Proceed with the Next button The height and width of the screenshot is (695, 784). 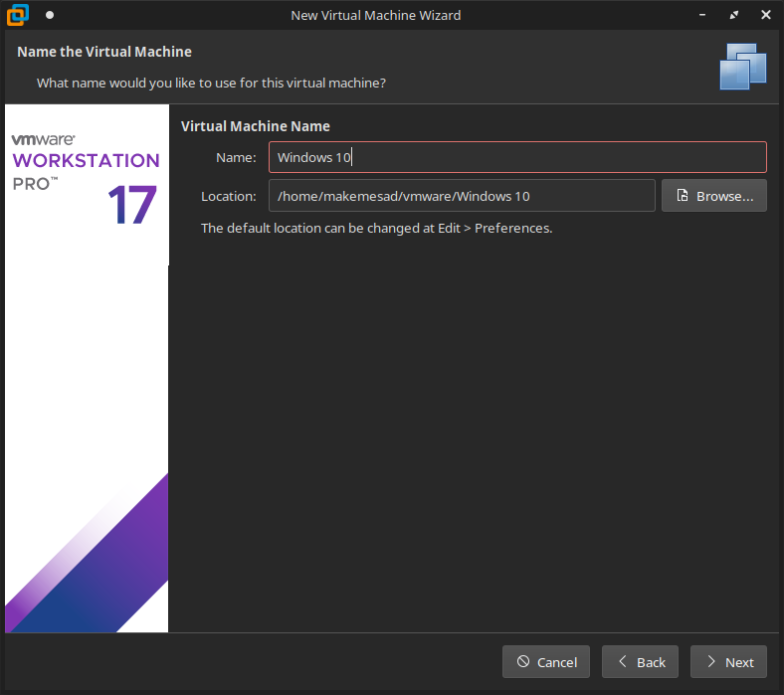coord(728,662)
